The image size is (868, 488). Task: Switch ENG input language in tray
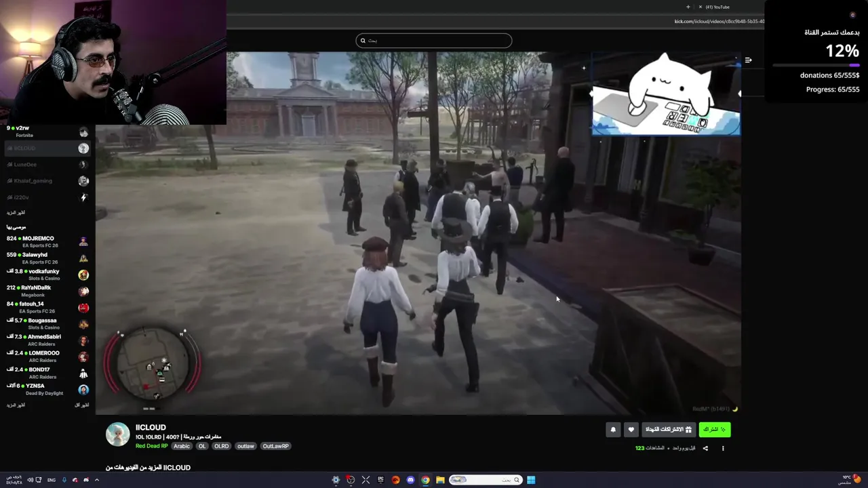point(52,480)
